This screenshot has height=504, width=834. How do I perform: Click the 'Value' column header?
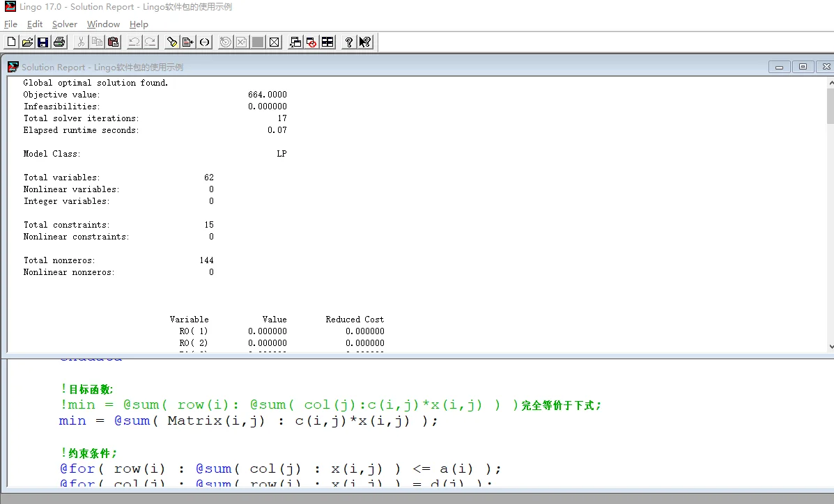click(x=275, y=320)
